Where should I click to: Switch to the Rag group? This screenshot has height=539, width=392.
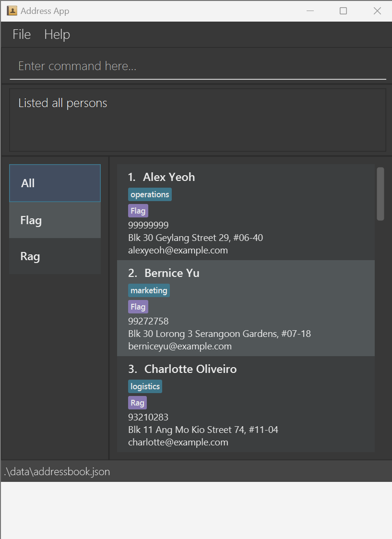(55, 256)
